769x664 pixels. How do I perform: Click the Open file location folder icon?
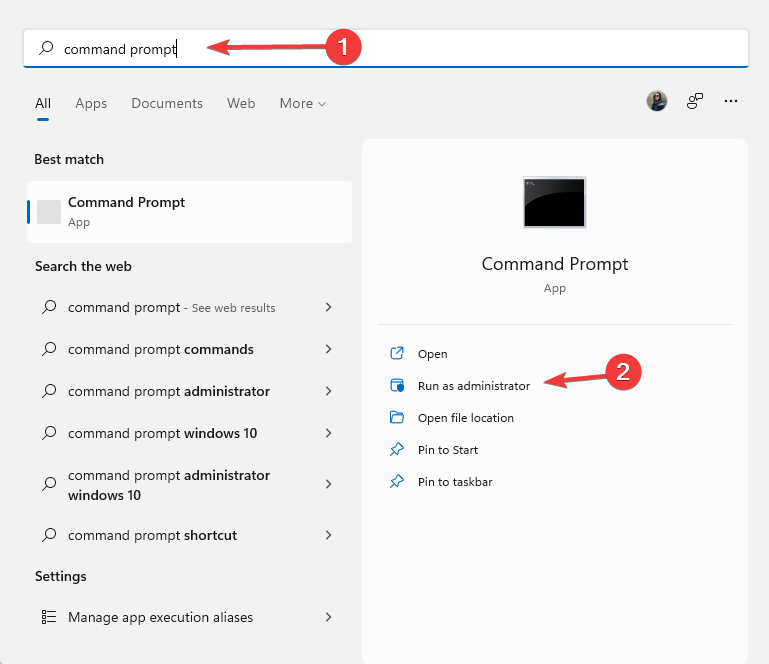397,418
